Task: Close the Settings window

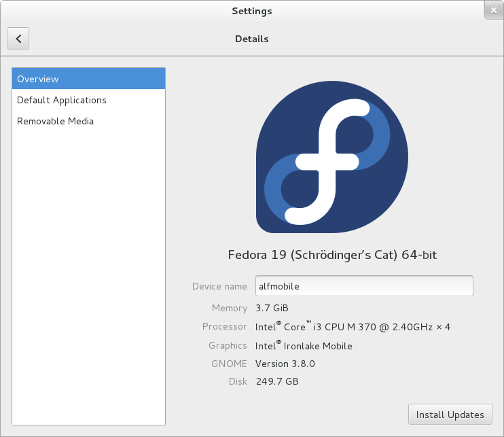Action: tap(494, 10)
